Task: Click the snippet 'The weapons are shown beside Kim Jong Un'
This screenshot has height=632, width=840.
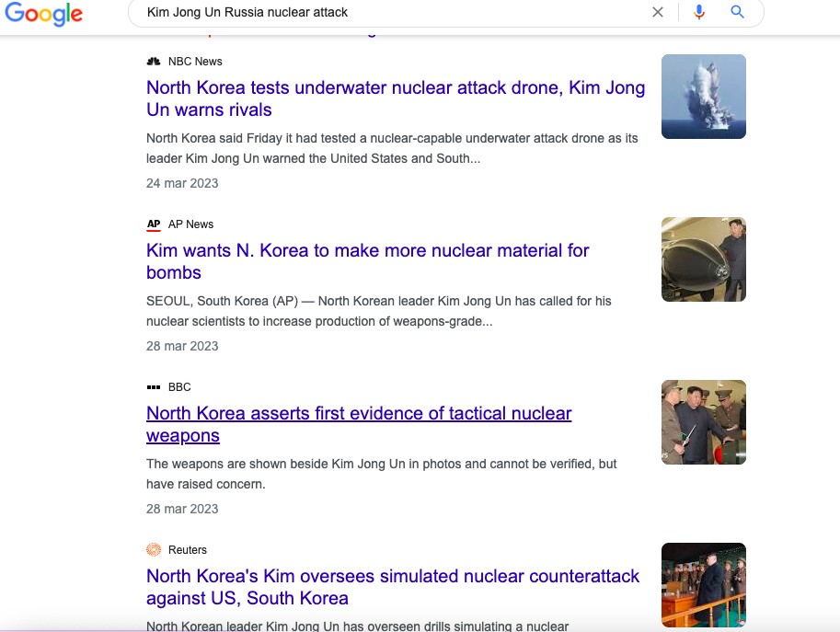Action: point(382,474)
